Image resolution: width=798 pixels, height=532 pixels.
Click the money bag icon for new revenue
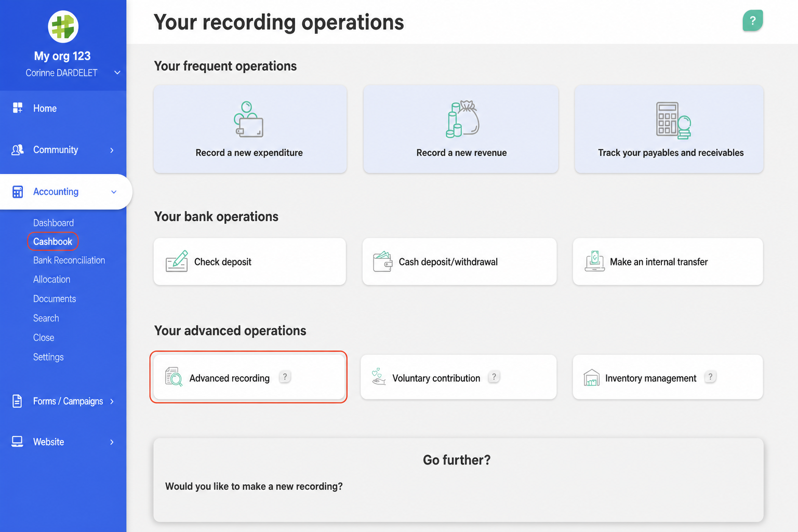click(x=462, y=119)
